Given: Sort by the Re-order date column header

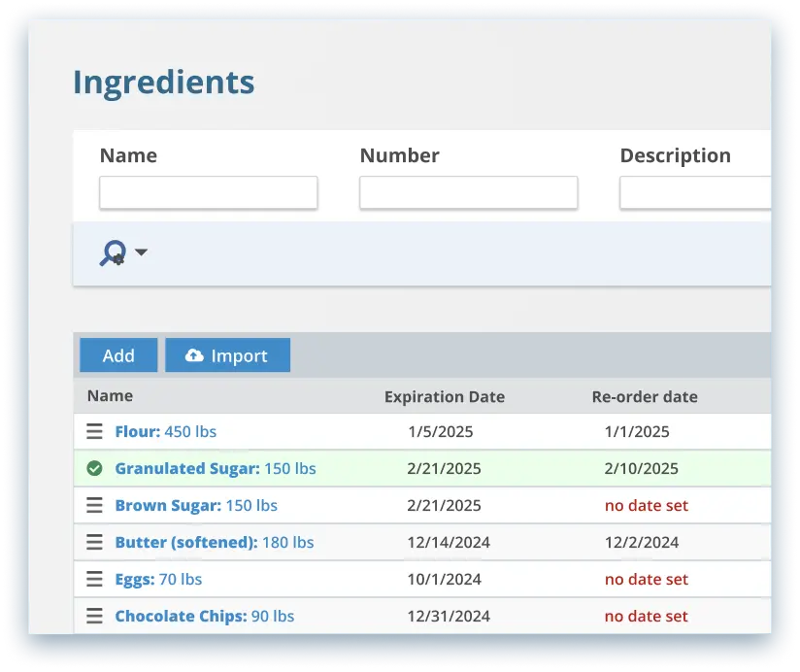Looking at the screenshot, I should point(645,397).
